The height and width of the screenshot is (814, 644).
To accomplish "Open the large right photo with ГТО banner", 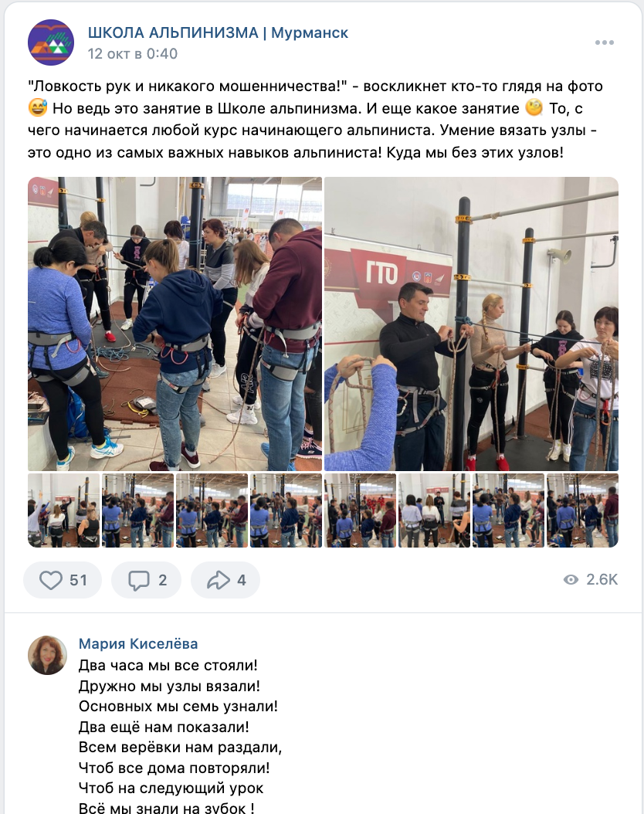I will click(x=471, y=324).
